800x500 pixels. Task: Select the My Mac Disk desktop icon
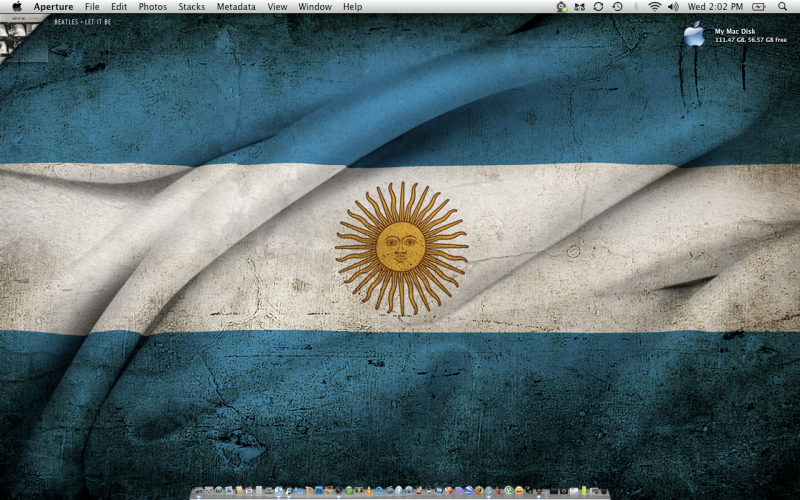pyautogui.click(x=694, y=36)
